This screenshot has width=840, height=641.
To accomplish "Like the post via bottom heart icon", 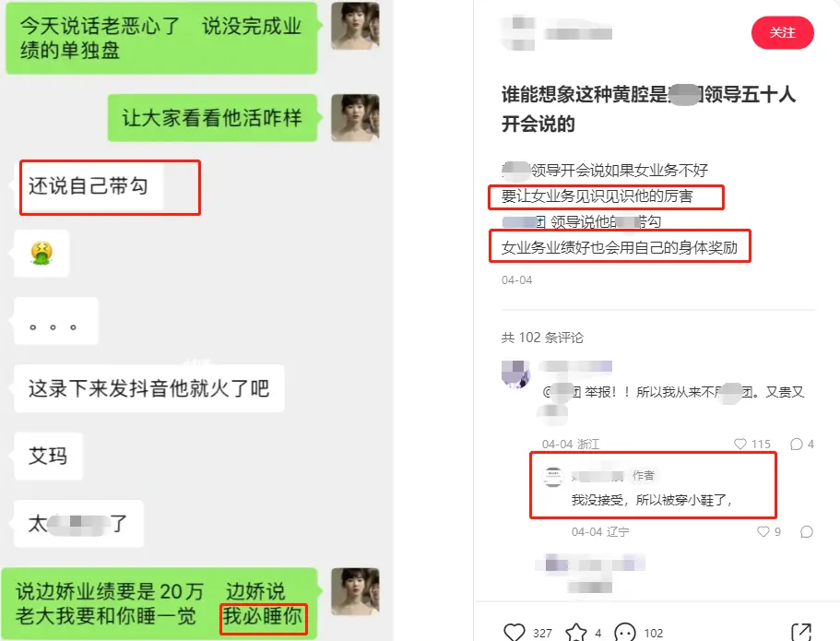I will (x=515, y=633).
